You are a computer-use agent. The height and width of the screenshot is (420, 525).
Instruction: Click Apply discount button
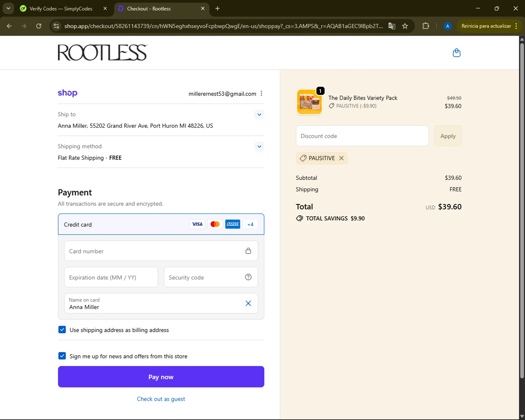tap(448, 136)
